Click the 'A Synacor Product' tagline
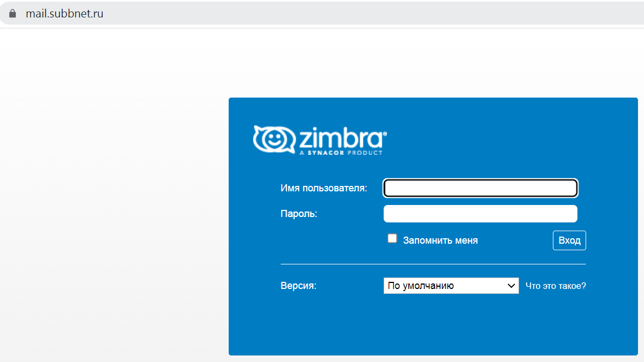Screen dimensions: 644x362 coord(341,153)
